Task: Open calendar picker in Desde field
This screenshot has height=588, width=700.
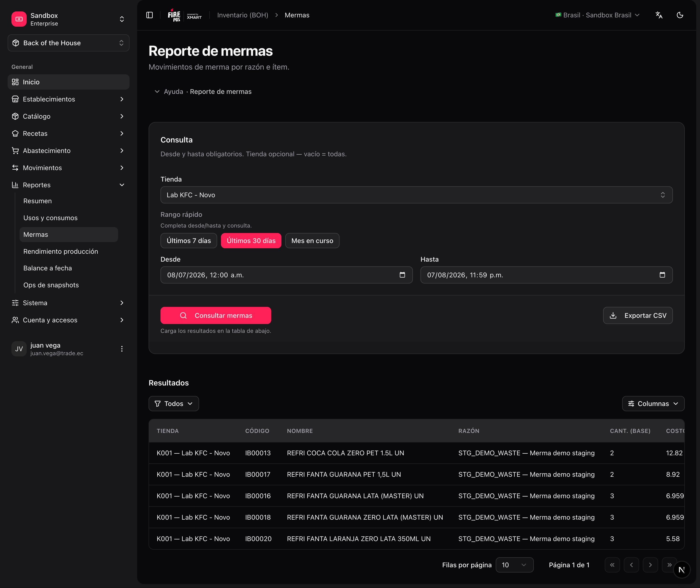Action: click(x=402, y=275)
